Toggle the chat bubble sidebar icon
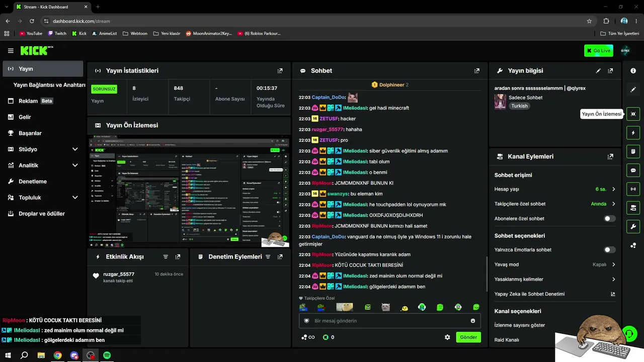This screenshot has width=644, height=362. (x=633, y=170)
